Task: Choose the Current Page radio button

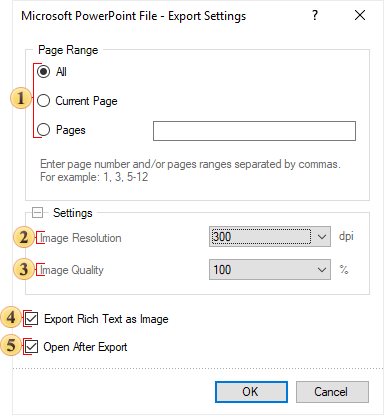Action: point(44,101)
